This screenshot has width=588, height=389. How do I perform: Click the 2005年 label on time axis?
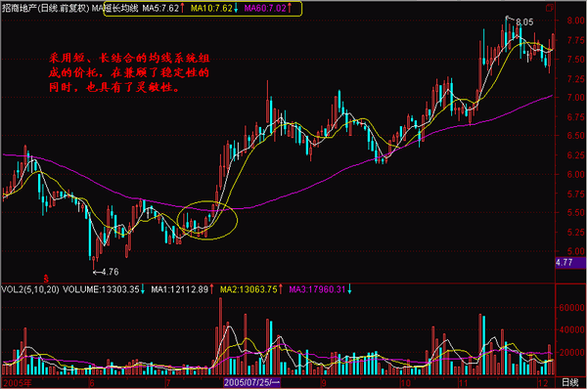coord(18,383)
